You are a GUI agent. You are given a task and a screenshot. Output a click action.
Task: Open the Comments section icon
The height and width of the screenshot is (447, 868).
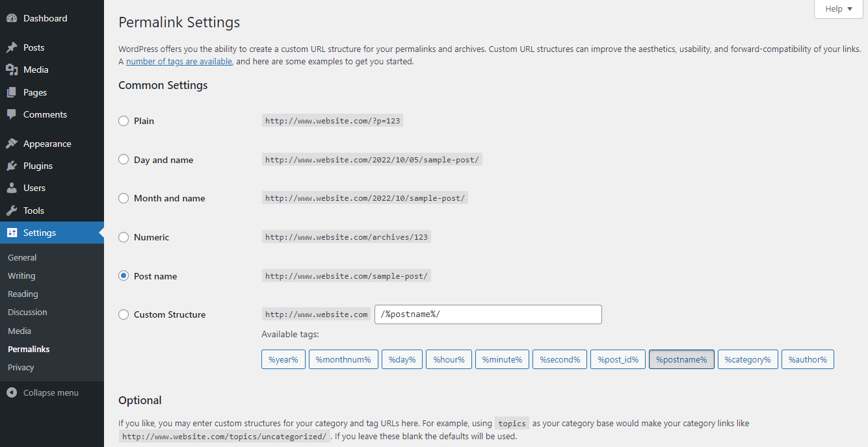(12, 114)
